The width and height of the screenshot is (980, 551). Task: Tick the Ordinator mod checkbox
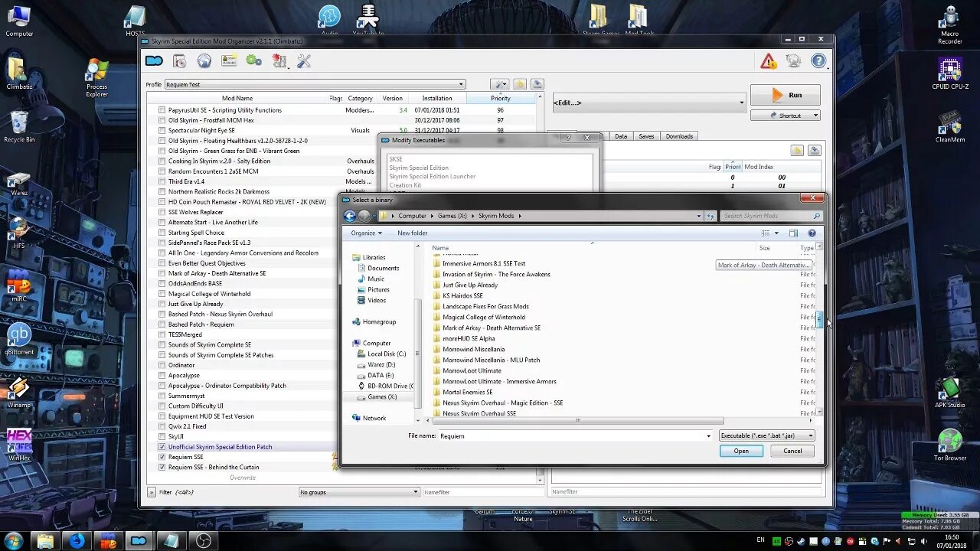pos(162,365)
